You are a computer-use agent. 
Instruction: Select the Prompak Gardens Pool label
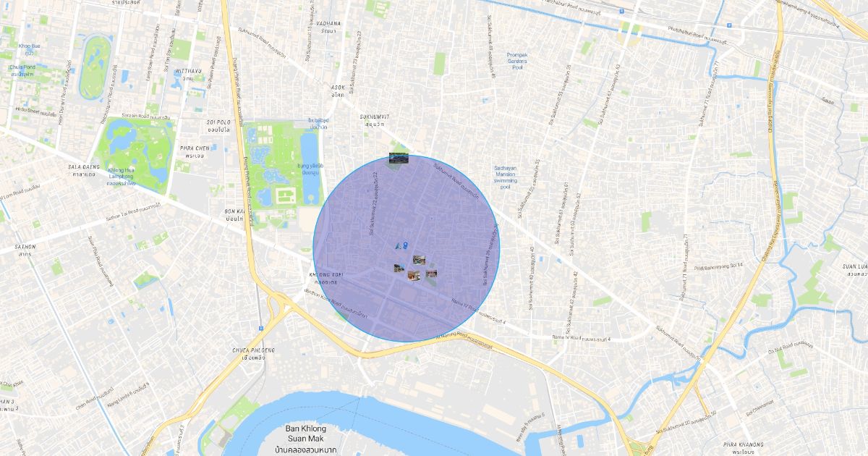pos(517,61)
